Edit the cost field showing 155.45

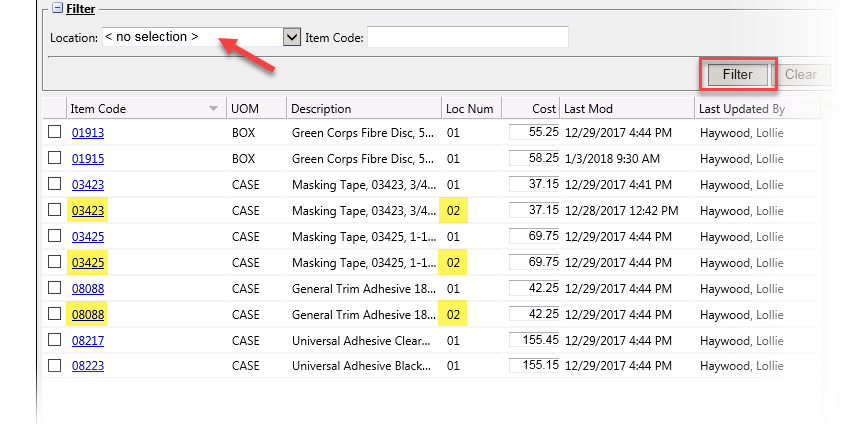tap(534, 340)
